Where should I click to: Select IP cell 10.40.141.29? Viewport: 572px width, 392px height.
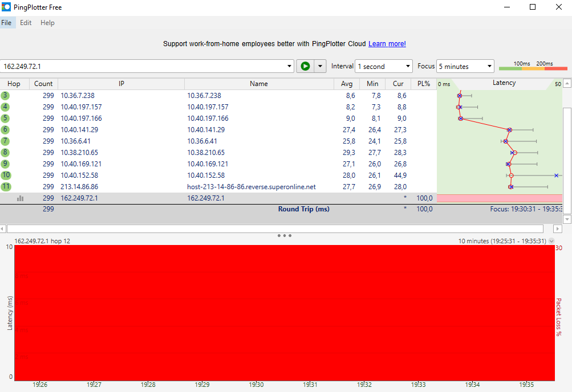(x=79, y=130)
